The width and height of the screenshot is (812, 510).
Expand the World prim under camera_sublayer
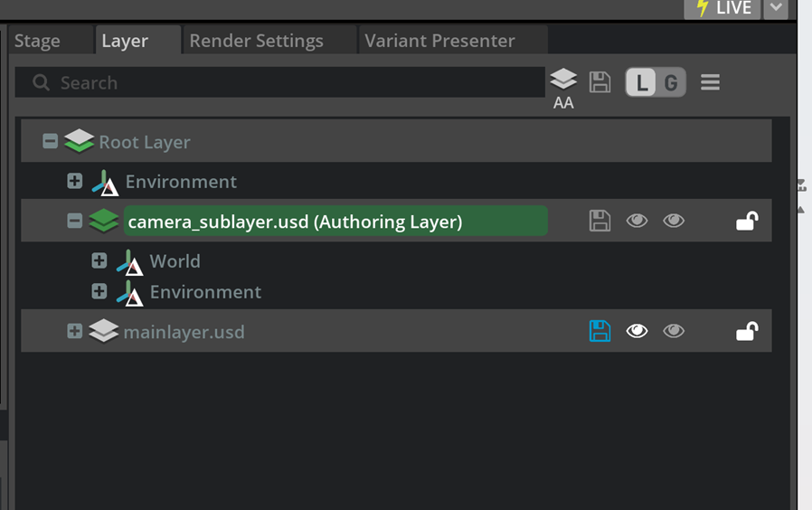[99, 261]
